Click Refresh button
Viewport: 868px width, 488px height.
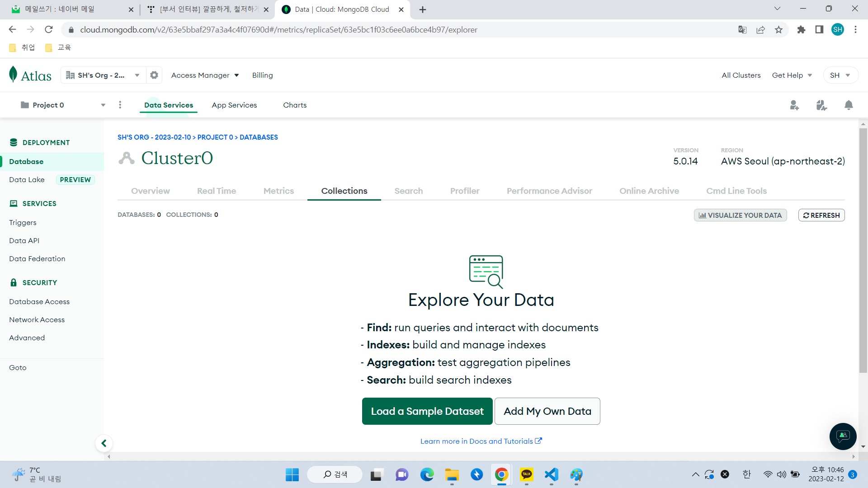(x=821, y=216)
